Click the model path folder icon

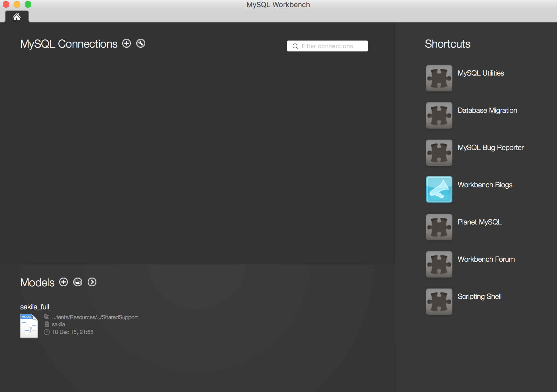tap(47, 317)
